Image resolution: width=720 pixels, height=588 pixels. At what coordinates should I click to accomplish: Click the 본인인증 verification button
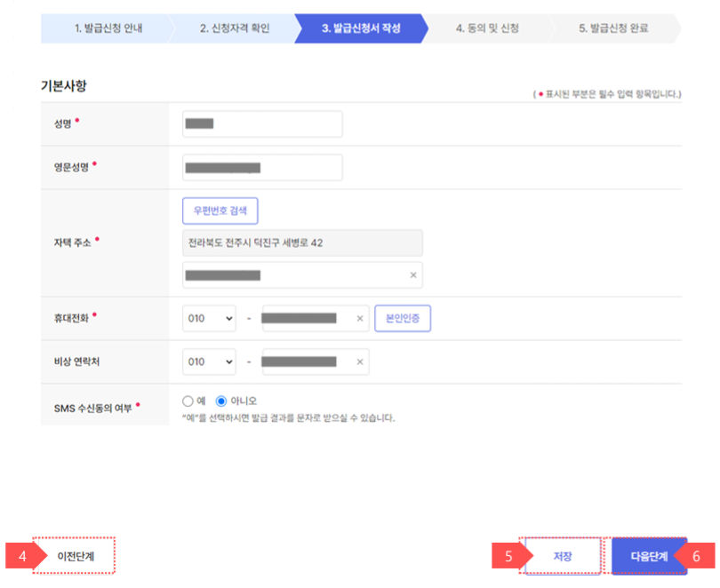402,318
